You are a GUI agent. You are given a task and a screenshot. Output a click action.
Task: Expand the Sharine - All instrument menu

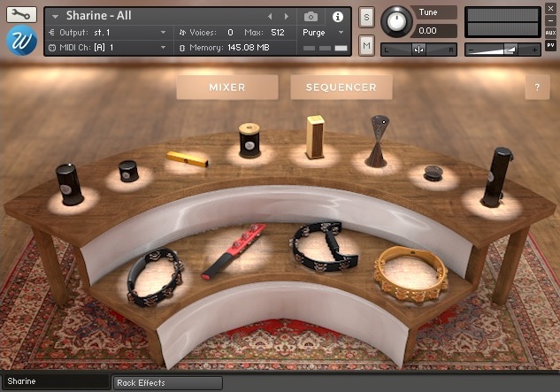pyautogui.click(x=55, y=16)
